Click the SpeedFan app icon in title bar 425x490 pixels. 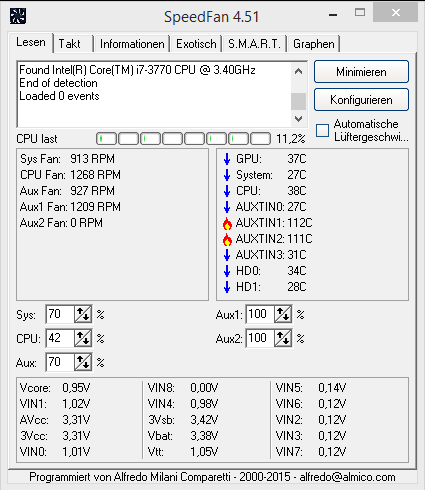(x=18, y=16)
